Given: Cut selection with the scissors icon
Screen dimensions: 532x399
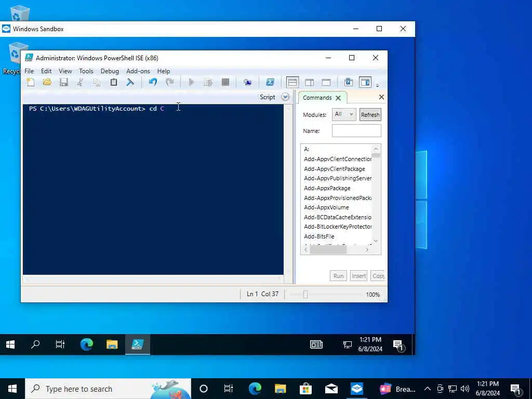Looking at the screenshot, I should pos(81,83).
